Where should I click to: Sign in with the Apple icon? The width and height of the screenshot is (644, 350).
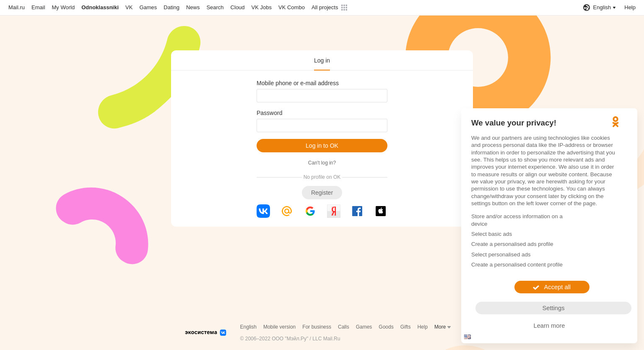pos(381,211)
